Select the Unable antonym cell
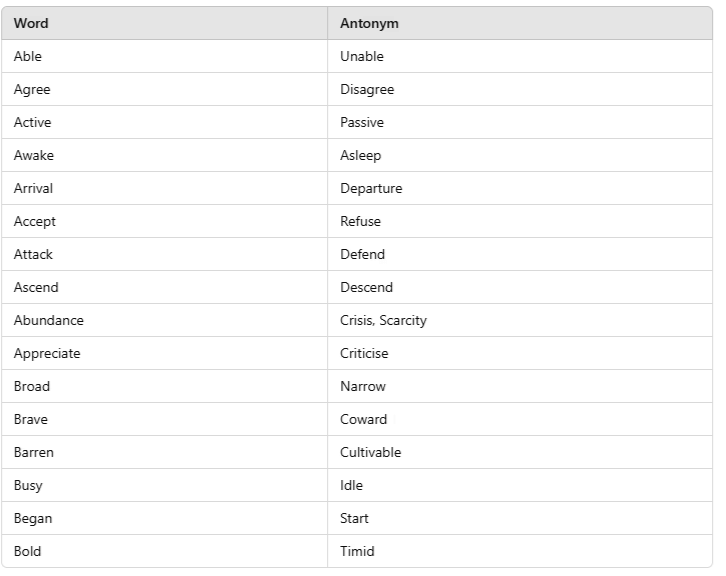Viewport: 726px width, 576px height. pyautogui.click(x=362, y=56)
